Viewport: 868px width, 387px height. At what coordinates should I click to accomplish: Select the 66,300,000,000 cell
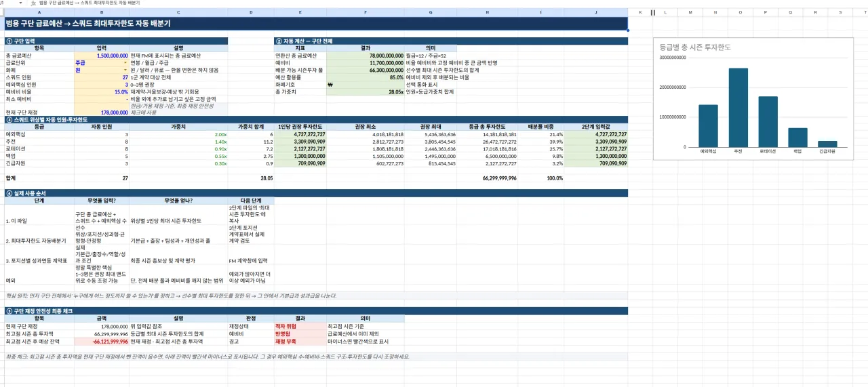point(366,70)
